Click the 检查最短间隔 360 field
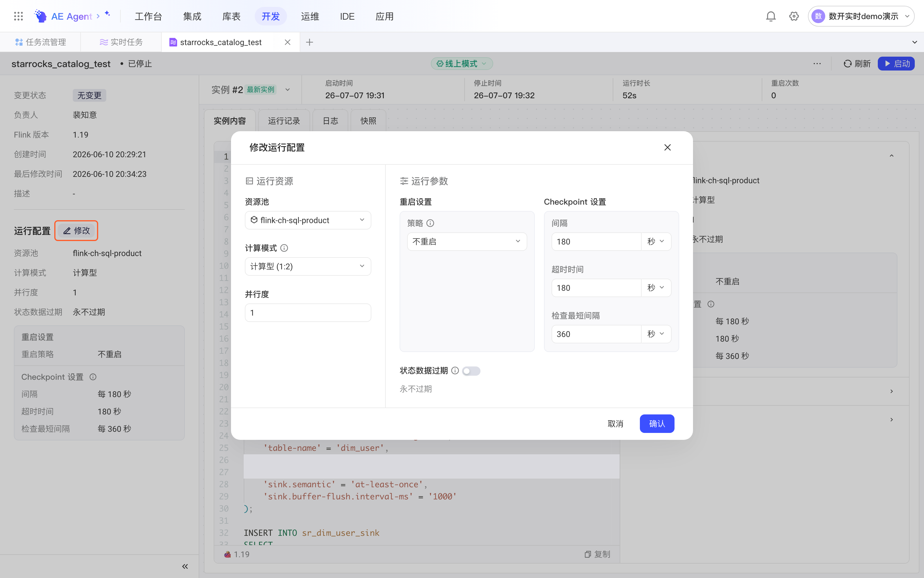924x578 pixels. click(x=596, y=334)
